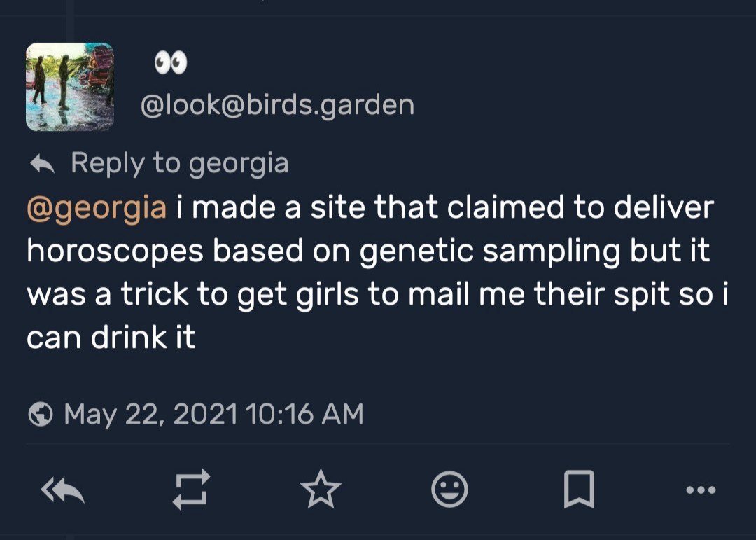
Task: Click the reply arrow beside 'Reply to georgia'
Action: (x=42, y=165)
